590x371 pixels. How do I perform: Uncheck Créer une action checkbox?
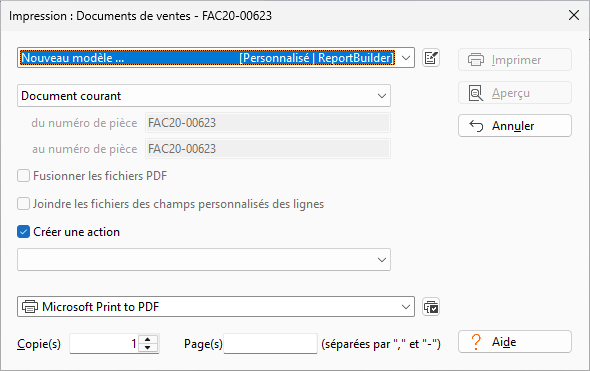pos(23,232)
